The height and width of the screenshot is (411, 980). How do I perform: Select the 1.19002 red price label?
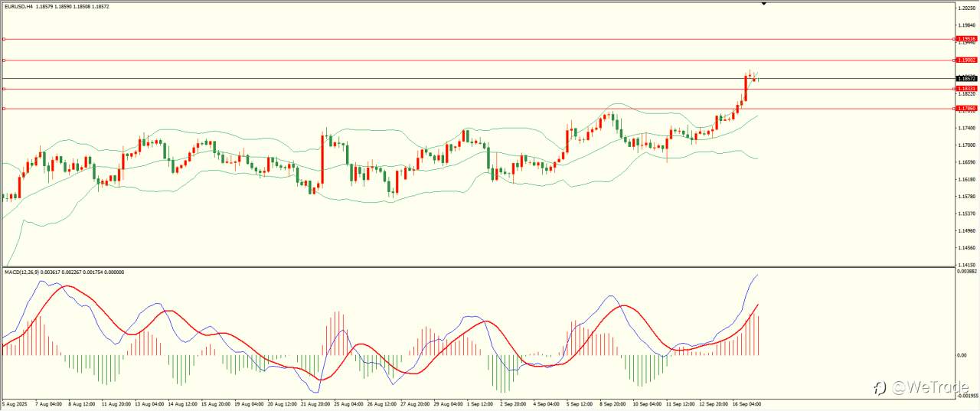[x=967, y=60]
